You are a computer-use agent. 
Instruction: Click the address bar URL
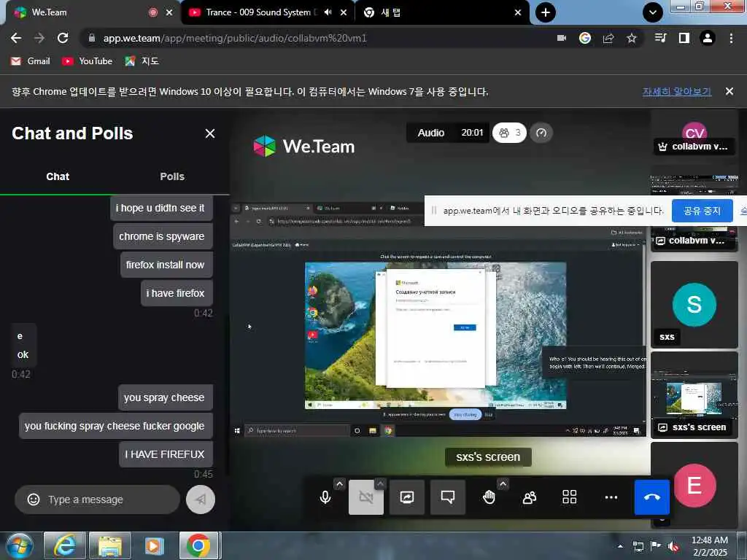[x=235, y=38]
